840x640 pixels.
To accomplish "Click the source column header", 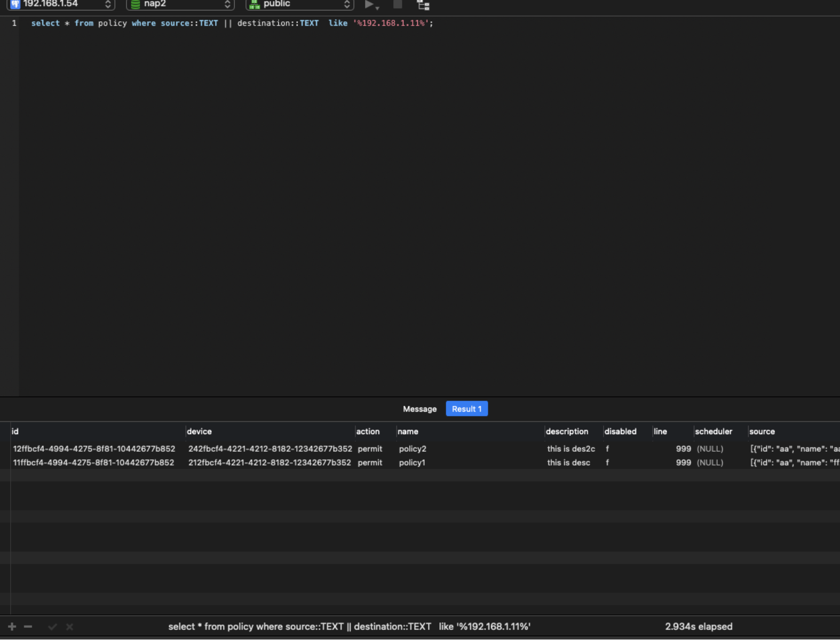I will 794,431.
